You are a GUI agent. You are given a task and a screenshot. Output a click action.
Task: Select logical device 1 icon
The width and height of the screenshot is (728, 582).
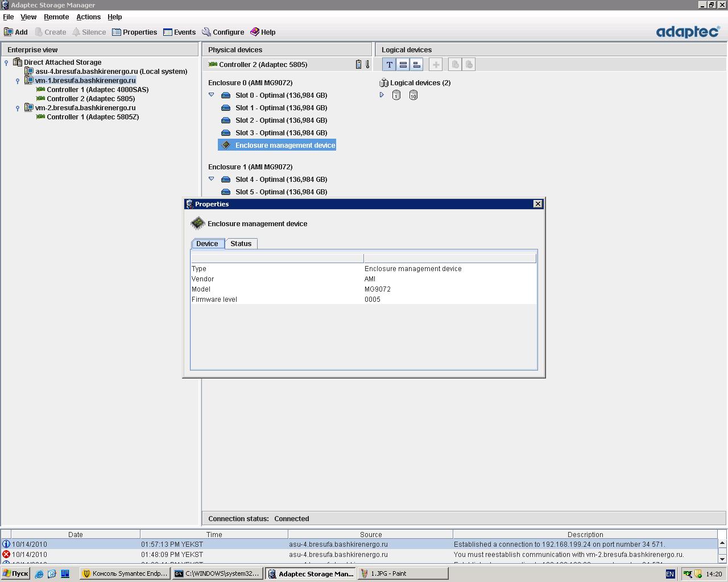pyautogui.click(x=396, y=95)
